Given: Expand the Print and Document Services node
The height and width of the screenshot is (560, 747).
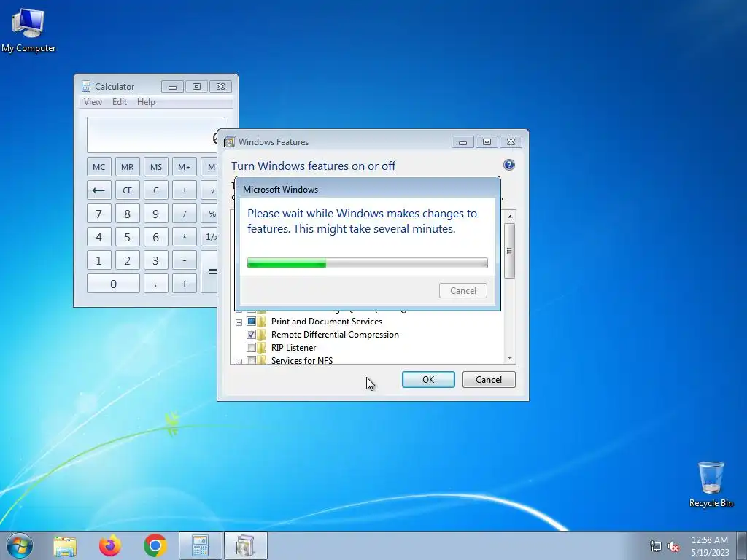Looking at the screenshot, I should 239,322.
